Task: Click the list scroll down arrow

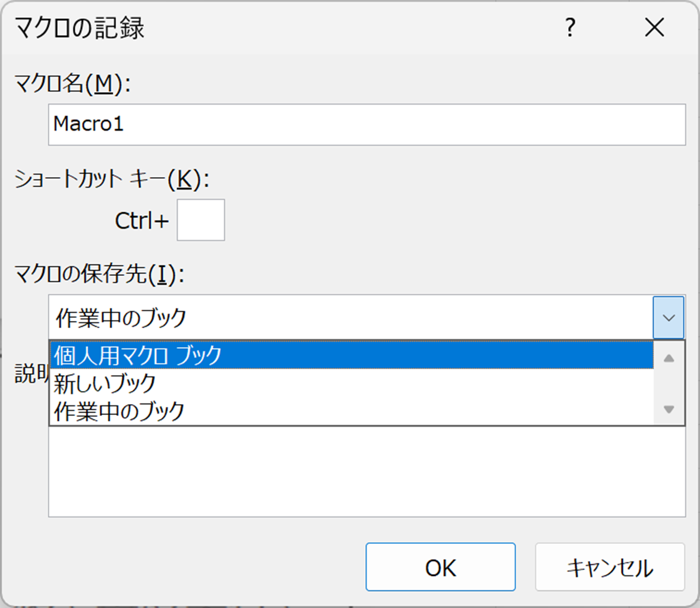Action: tap(669, 409)
